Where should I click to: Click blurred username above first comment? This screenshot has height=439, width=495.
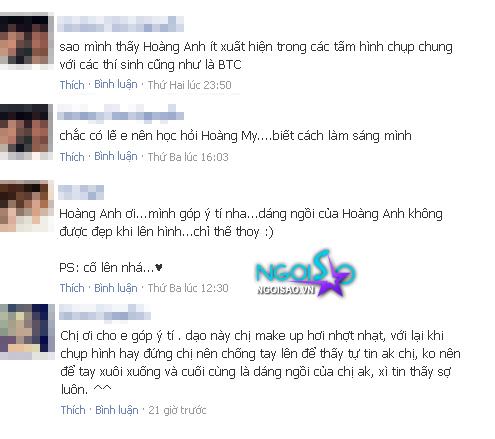click(x=120, y=24)
